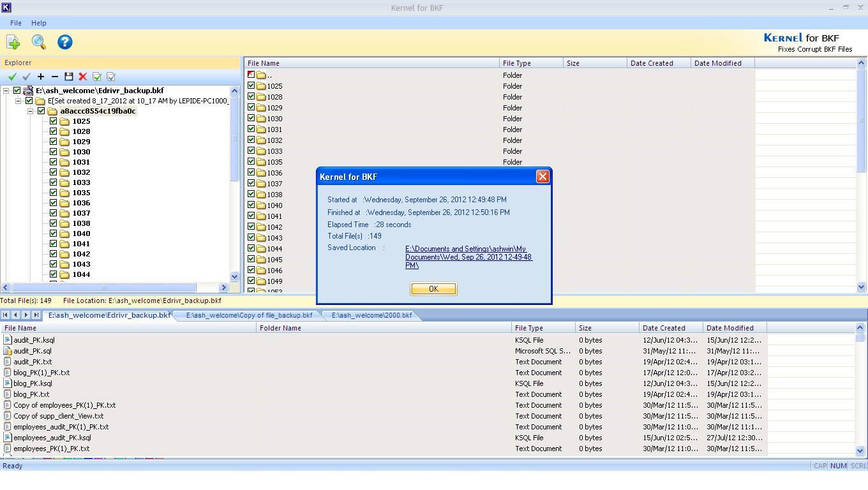The width and height of the screenshot is (868, 490).
Task: Close the Kernel for BKF dialog
Action: pyautogui.click(x=542, y=177)
